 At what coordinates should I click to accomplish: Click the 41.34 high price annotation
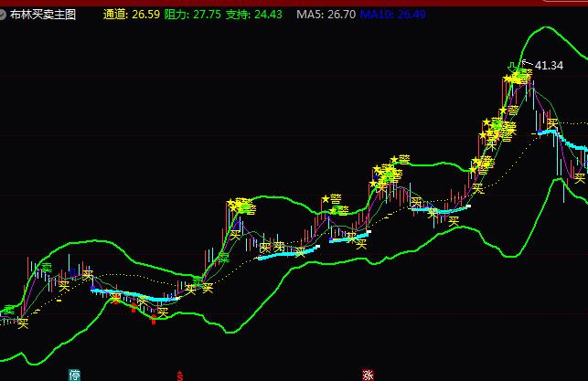click(549, 65)
